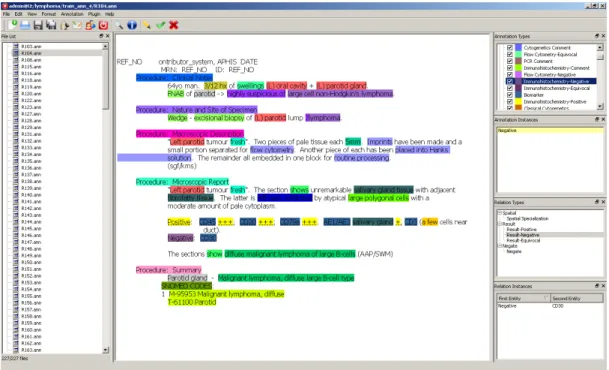Toggle the Biomarker checkbox
This screenshot has width=609, height=370.
510,95
